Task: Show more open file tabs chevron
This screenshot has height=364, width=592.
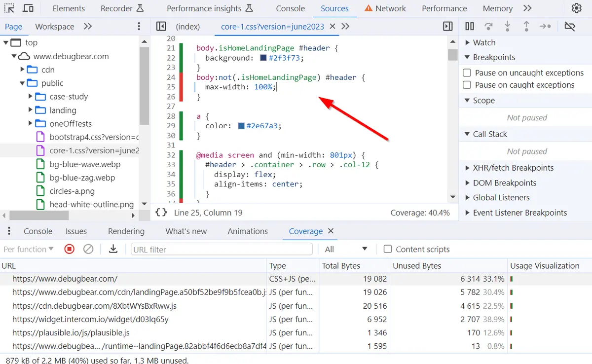Action: click(x=345, y=27)
